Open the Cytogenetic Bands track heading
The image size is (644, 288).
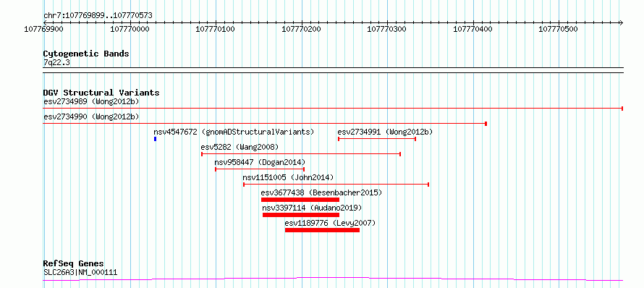86,54
